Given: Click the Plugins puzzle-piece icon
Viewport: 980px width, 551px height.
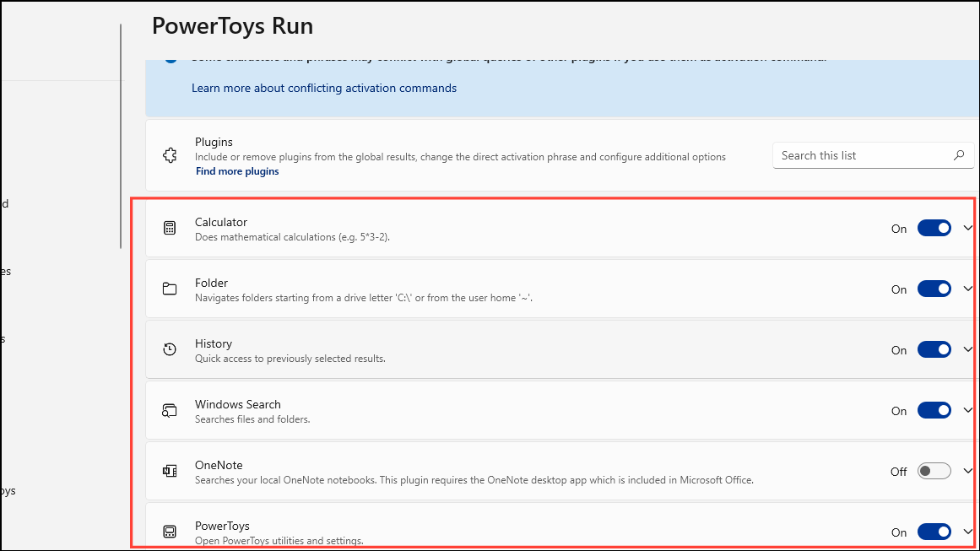Looking at the screenshot, I should [x=170, y=155].
